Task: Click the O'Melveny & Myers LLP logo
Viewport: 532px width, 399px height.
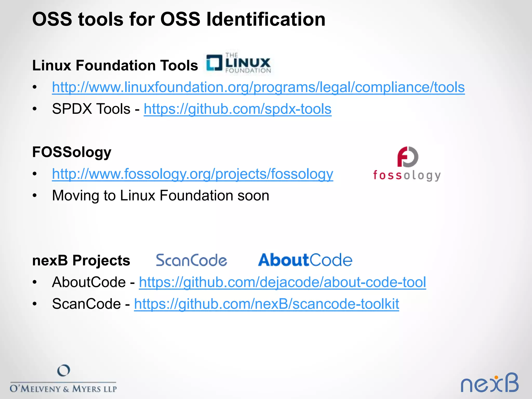Action: [63, 378]
